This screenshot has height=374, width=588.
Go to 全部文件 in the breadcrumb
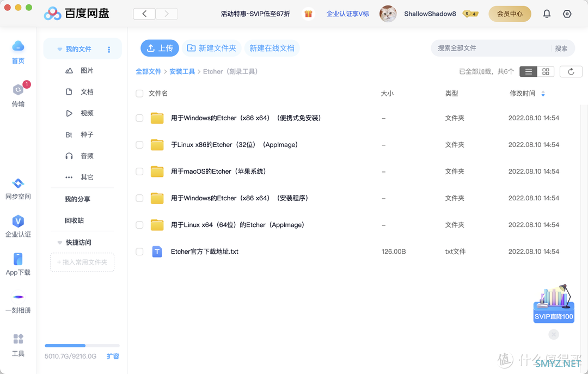coord(149,72)
